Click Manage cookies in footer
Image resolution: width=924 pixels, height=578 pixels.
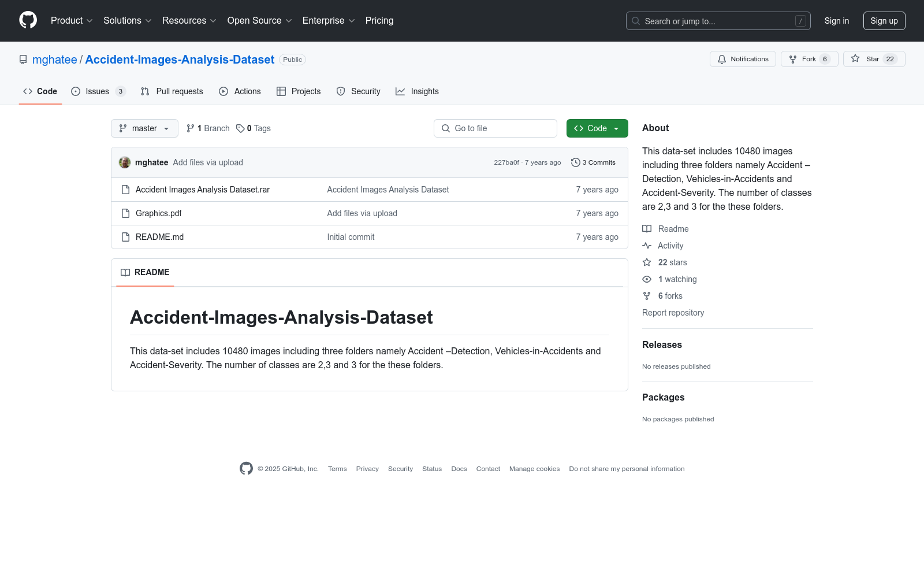click(x=535, y=469)
